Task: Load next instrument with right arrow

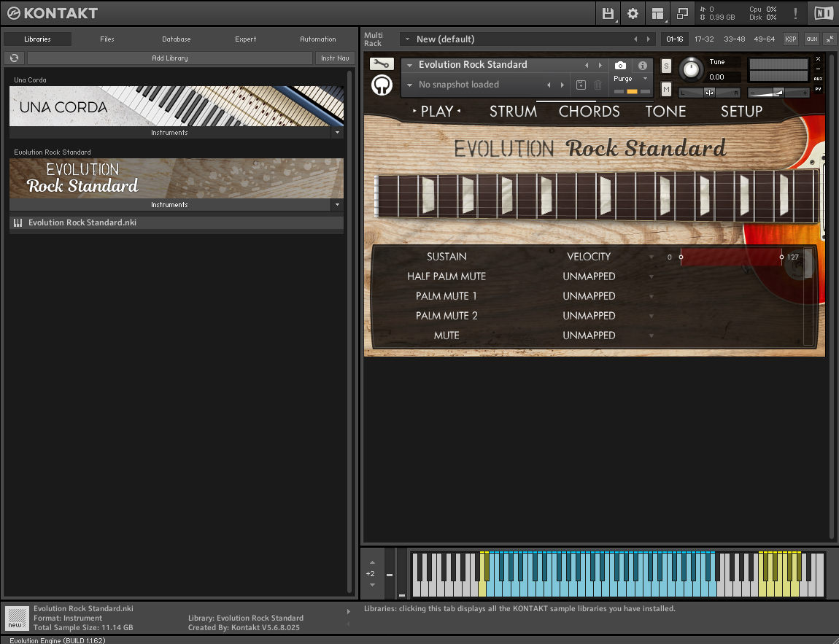Action: coord(600,65)
